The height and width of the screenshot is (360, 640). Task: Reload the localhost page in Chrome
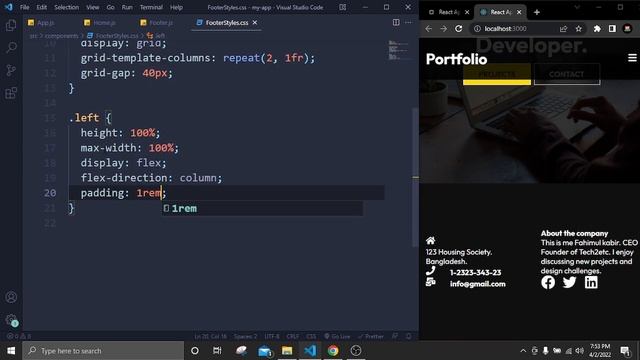[x=459, y=29]
